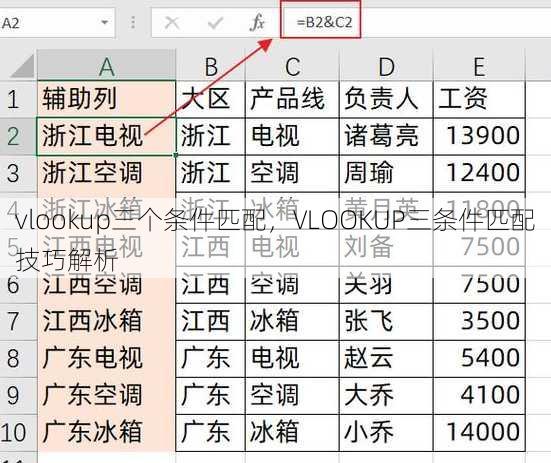551x463 pixels.
Task: Click cell '刘备' in column D
Action: (x=386, y=247)
